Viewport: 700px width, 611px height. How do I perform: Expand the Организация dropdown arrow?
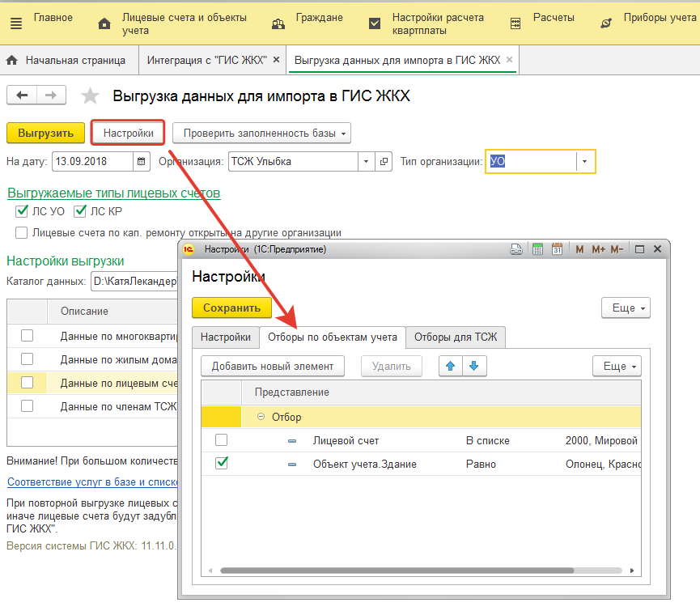click(x=366, y=162)
